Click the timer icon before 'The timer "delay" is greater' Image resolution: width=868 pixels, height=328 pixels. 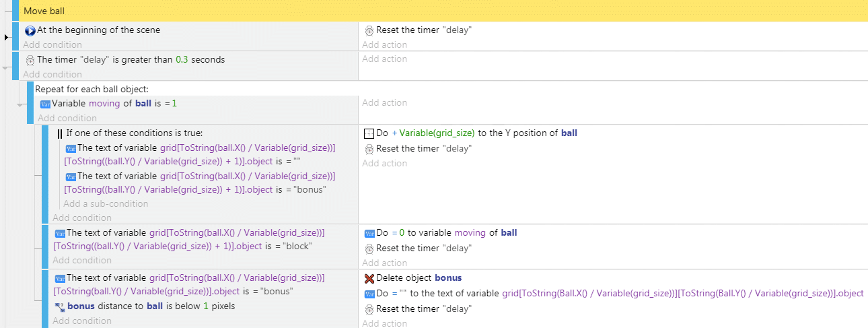[30, 60]
